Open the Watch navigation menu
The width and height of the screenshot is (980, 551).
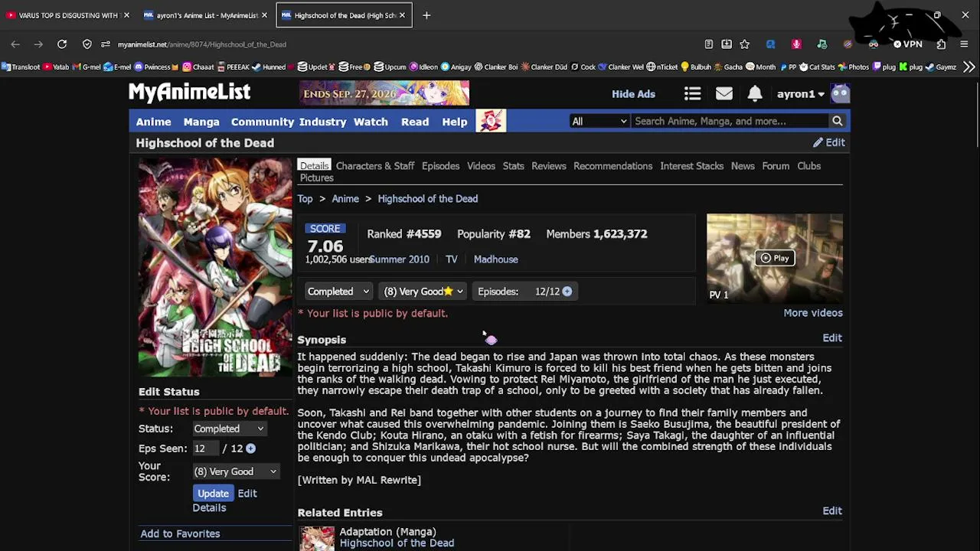pyautogui.click(x=371, y=122)
